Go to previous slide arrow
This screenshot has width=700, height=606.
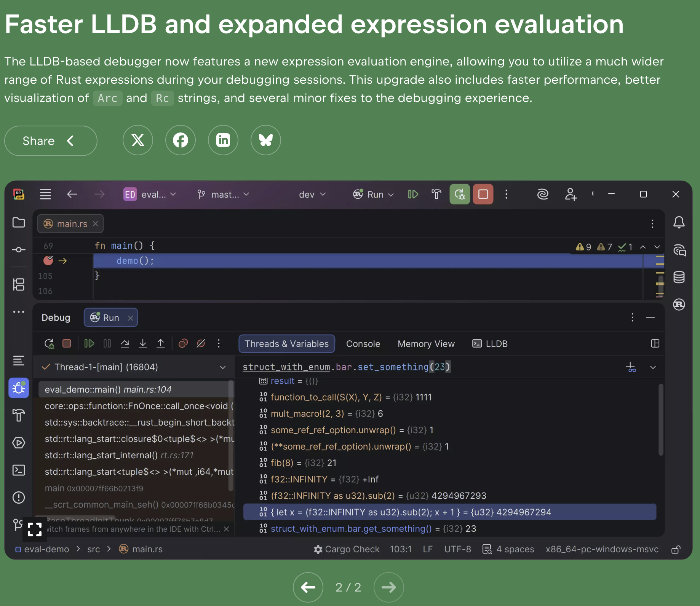pyautogui.click(x=308, y=587)
